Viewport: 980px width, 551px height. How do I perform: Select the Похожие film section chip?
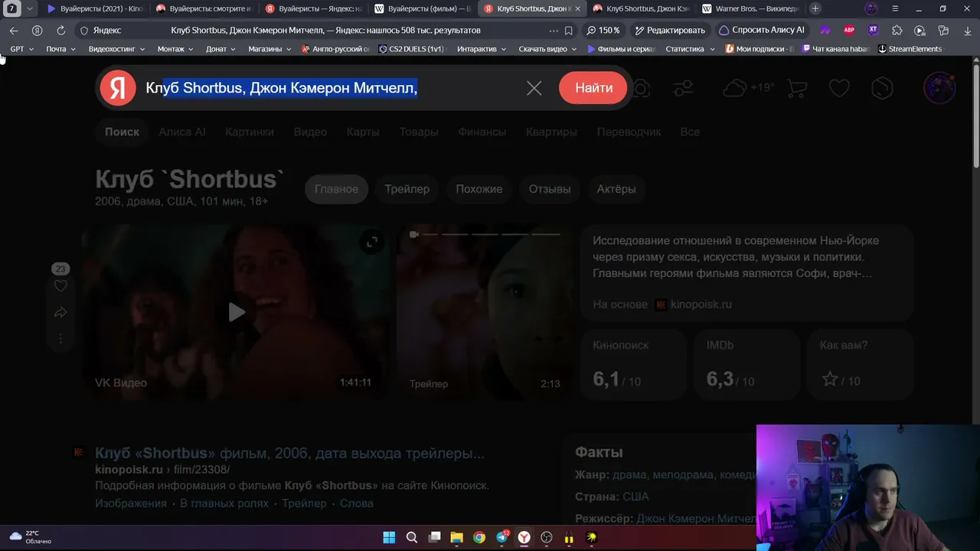coord(479,189)
